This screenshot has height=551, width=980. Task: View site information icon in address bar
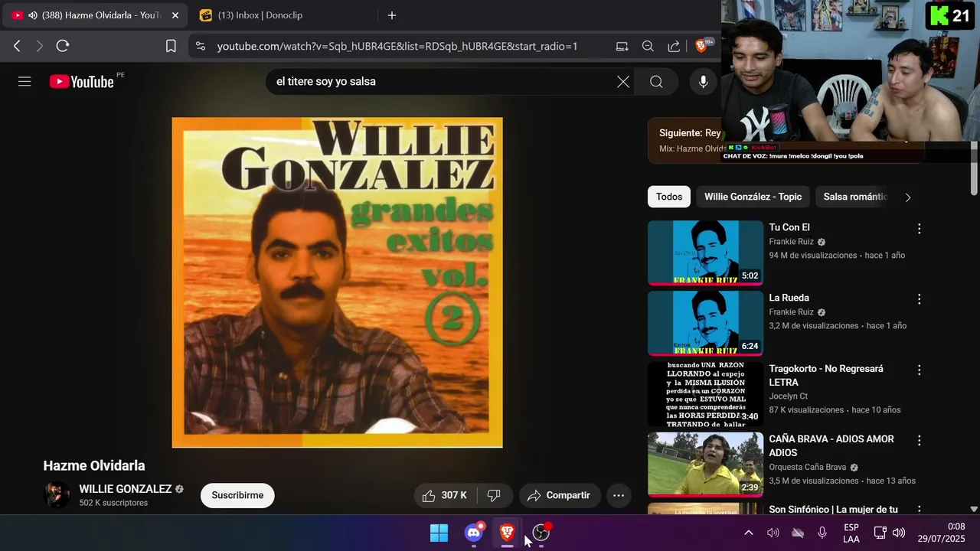201,46
